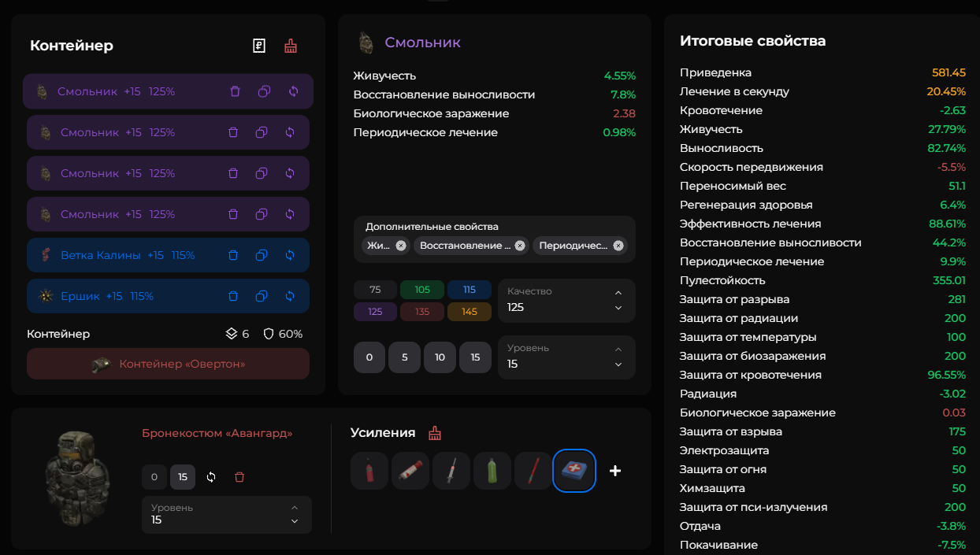The width and height of the screenshot is (980, 555).
Task: Pick the orange 145 quality swatch
Action: tap(470, 312)
